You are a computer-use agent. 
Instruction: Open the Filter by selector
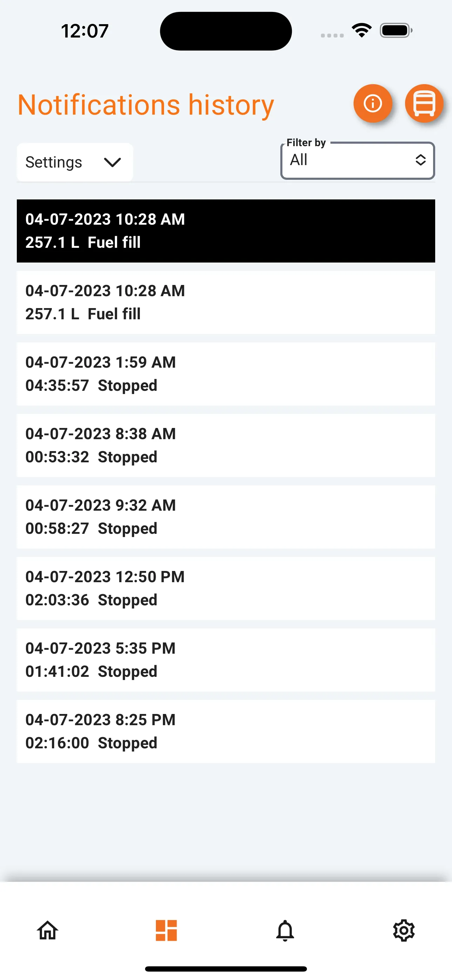(x=357, y=161)
